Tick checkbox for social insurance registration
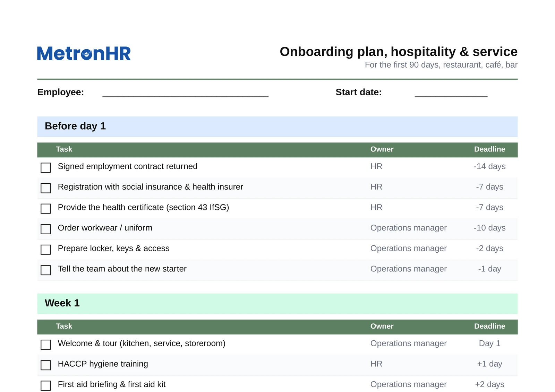The height and width of the screenshot is (392, 555). 46,188
